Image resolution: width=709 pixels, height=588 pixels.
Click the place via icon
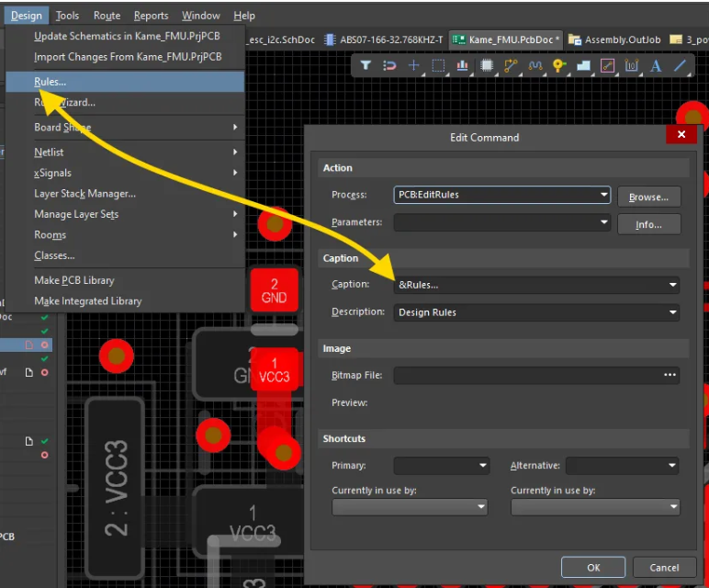pyautogui.click(x=559, y=66)
